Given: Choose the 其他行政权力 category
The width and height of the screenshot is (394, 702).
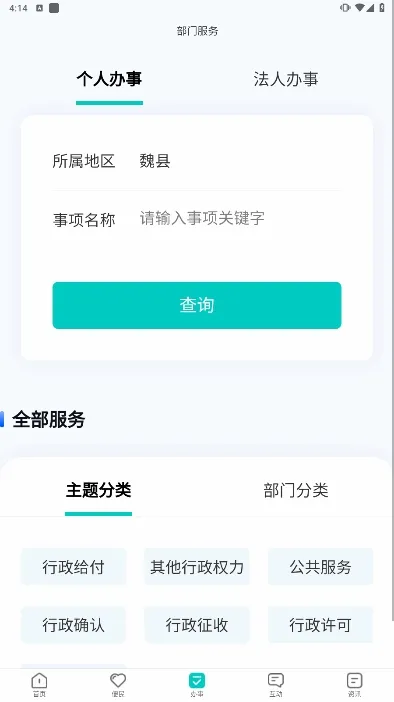Looking at the screenshot, I should pos(197,567).
